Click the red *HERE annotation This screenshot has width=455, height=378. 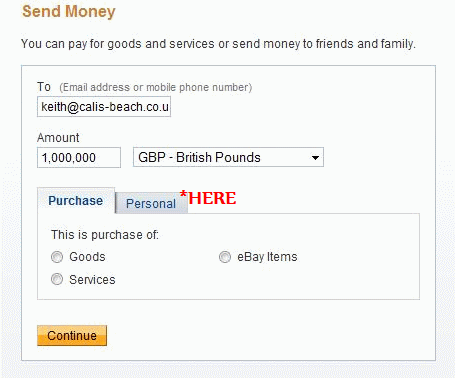(208, 197)
